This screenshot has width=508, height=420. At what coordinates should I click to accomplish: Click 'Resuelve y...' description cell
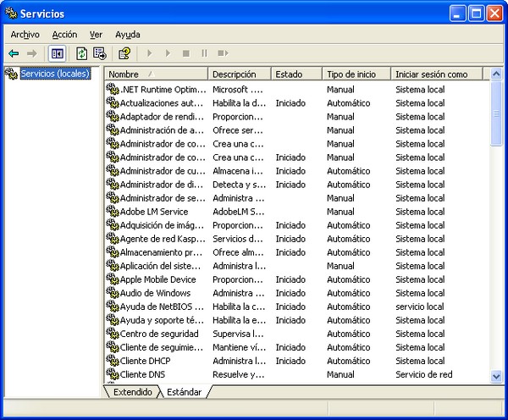[239, 374]
